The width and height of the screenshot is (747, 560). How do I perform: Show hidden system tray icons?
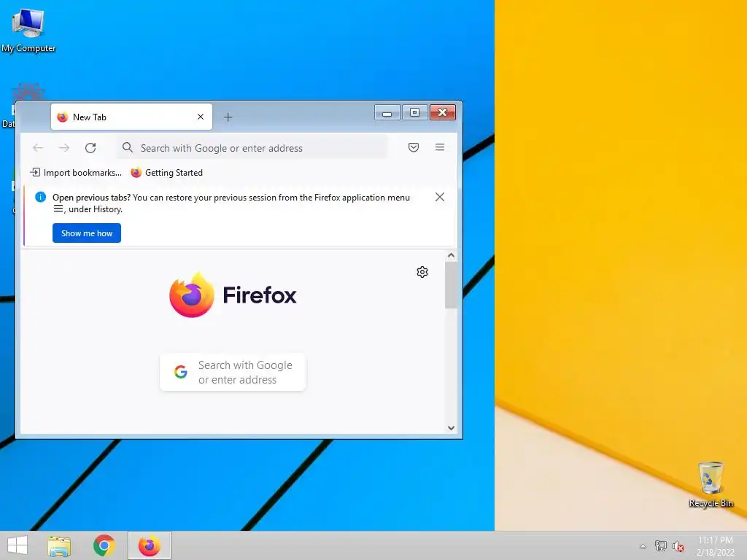click(x=643, y=546)
